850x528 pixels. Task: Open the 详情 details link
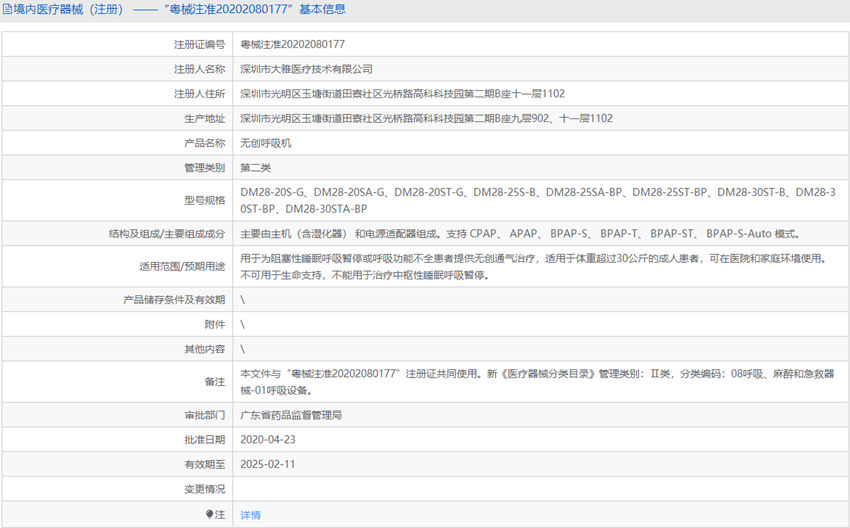pyautogui.click(x=250, y=515)
